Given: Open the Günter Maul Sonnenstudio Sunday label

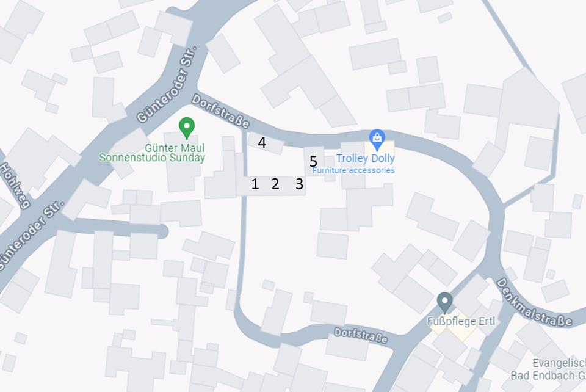Looking at the screenshot, I should coord(152,153).
